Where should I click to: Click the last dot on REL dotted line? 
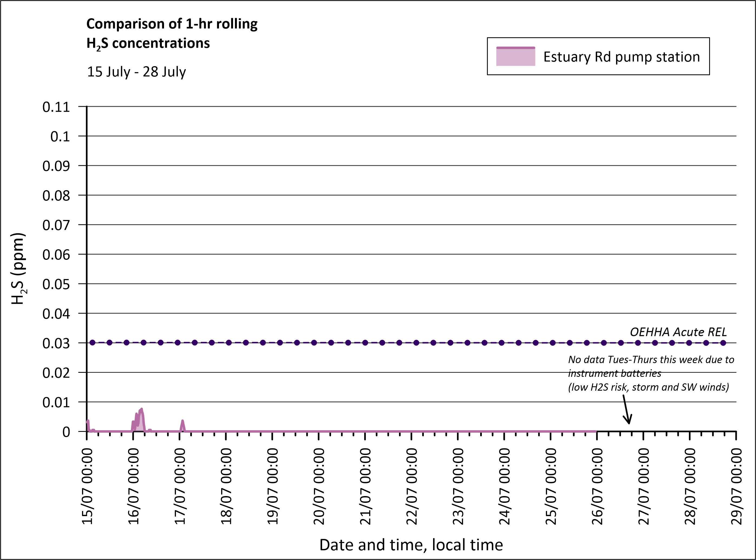[723, 343]
